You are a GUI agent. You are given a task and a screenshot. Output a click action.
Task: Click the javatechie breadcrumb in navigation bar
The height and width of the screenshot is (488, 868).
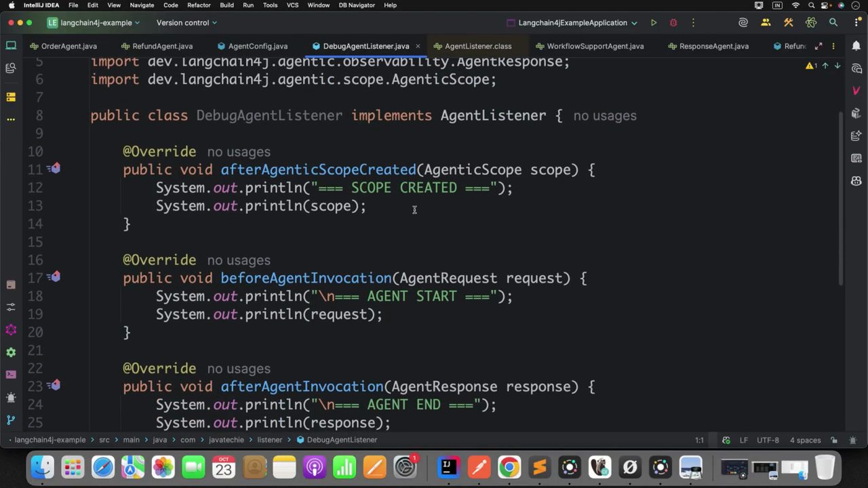(226, 440)
